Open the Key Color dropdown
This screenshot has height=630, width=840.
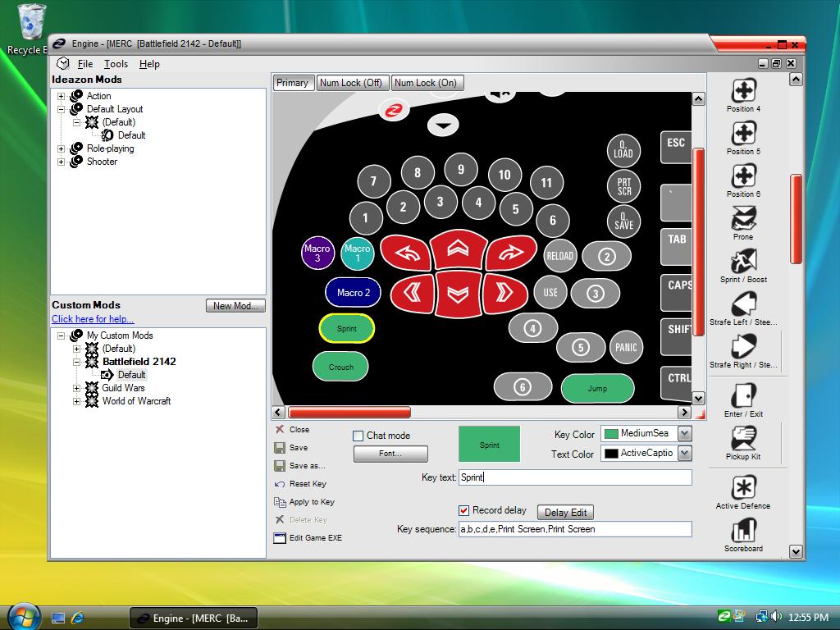685,433
